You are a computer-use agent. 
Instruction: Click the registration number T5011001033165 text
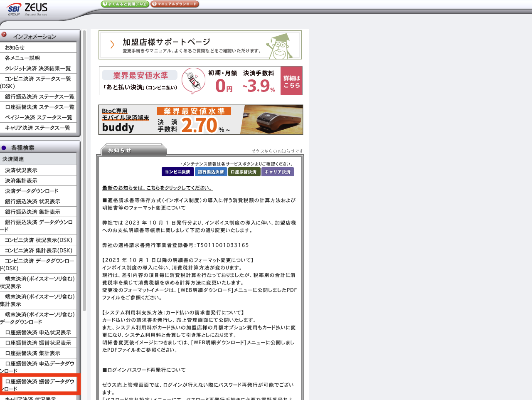(223, 245)
